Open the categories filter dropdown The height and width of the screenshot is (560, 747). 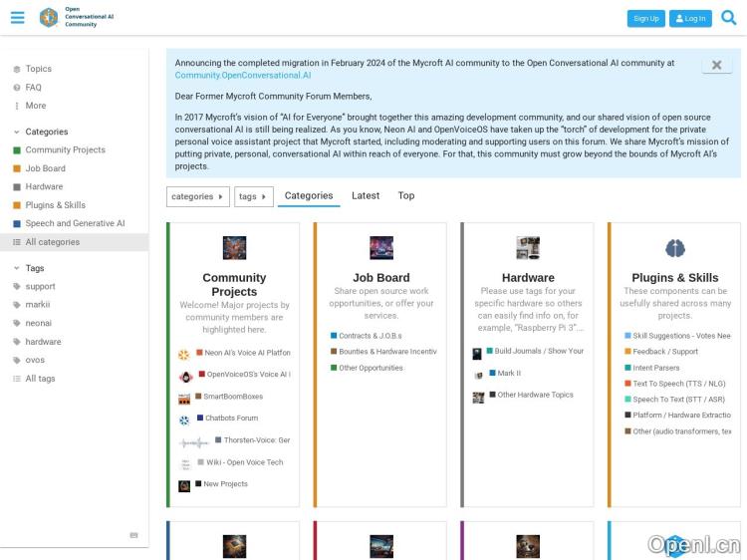coord(197,196)
